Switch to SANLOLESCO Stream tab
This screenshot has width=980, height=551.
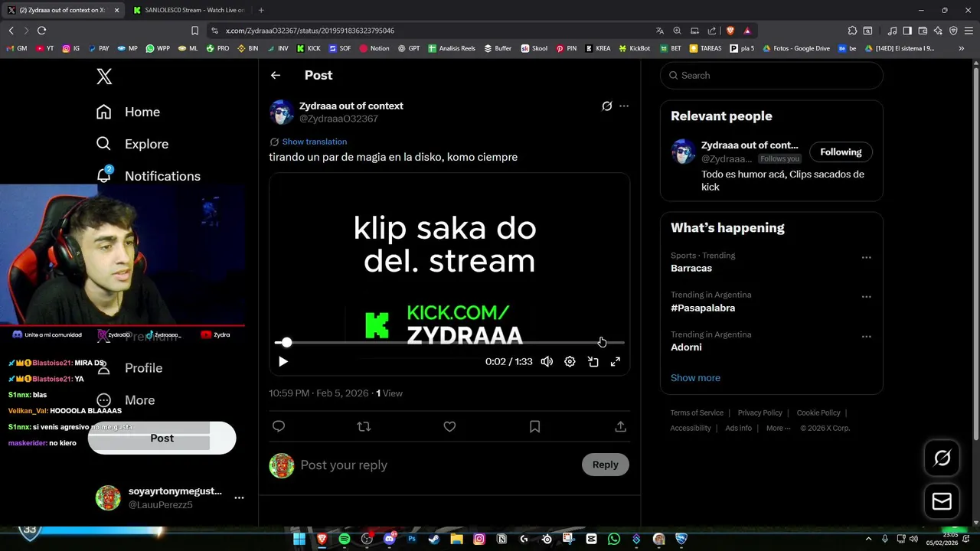click(188, 10)
